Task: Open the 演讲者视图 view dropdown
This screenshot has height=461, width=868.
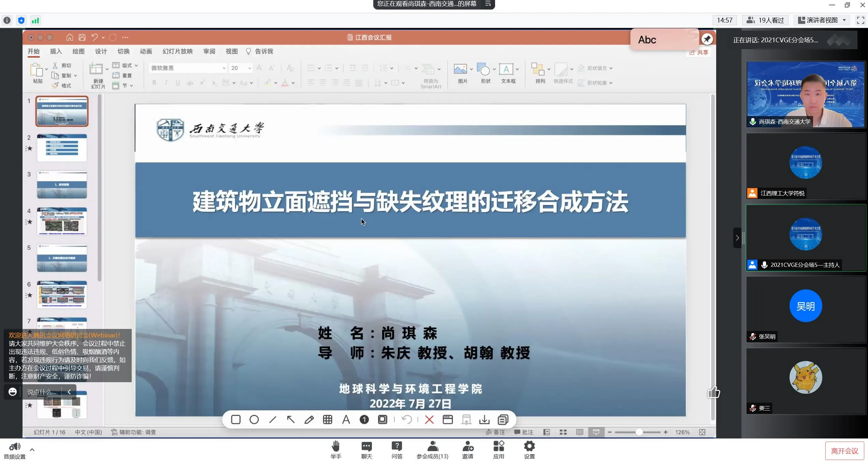Action: coord(822,20)
